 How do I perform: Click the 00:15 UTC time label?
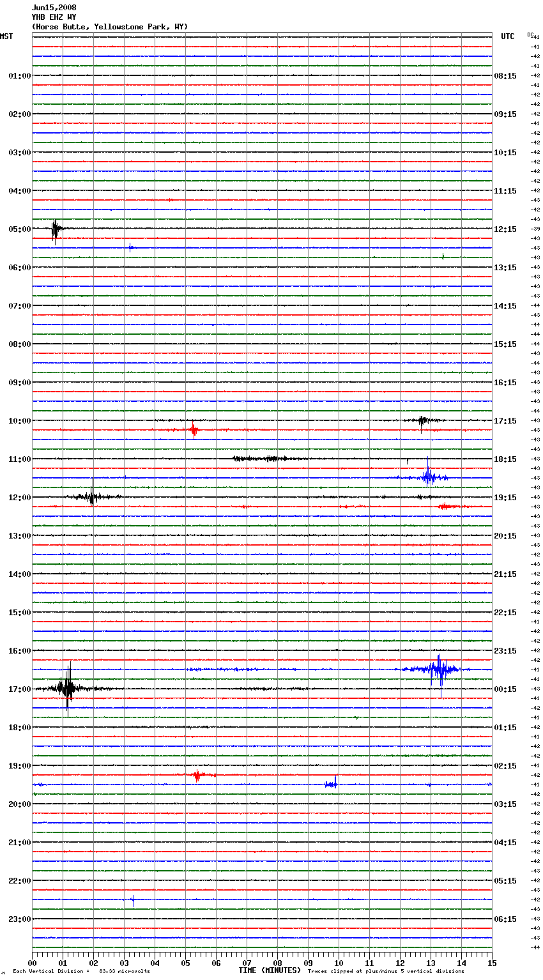point(505,689)
